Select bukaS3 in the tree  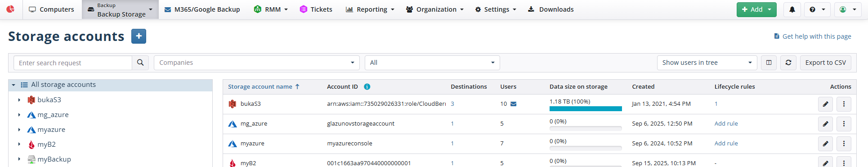pyautogui.click(x=49, y=100)
